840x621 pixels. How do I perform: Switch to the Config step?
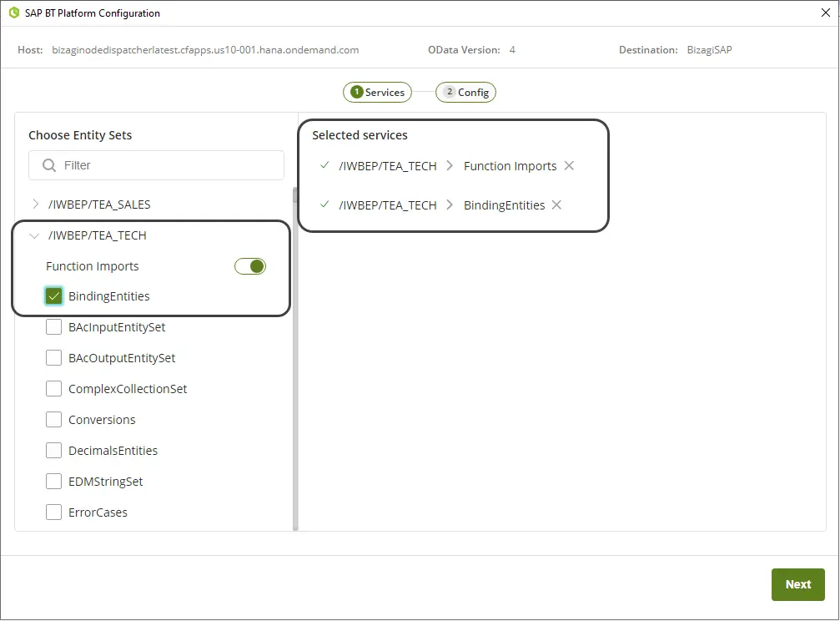(466, 93)
